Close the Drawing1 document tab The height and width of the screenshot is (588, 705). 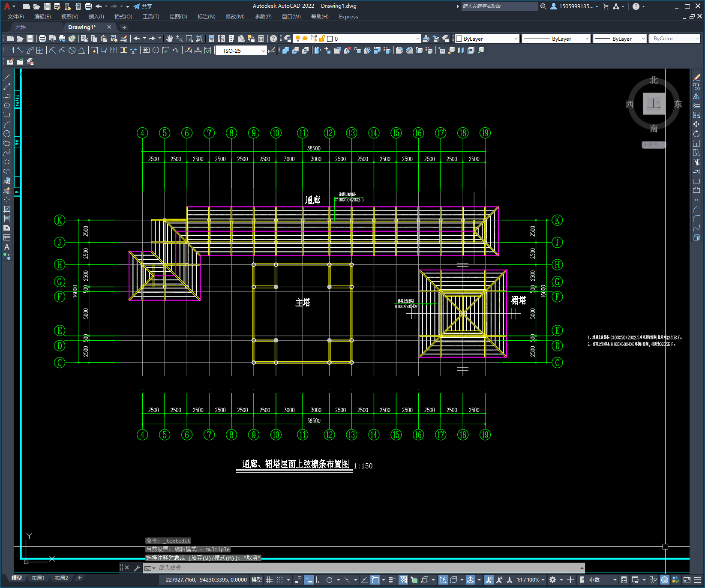pos(109,27)
